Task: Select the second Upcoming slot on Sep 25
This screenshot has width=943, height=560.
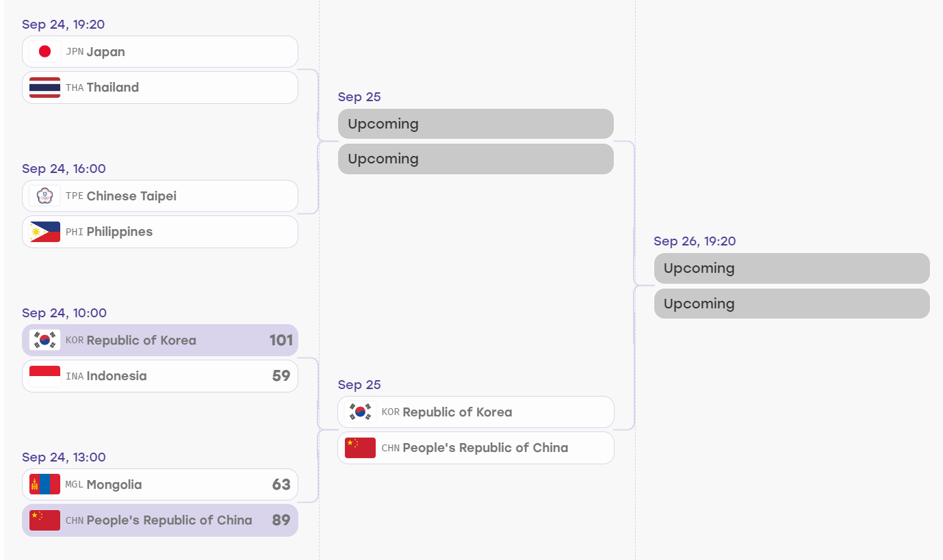Action: [x=476, y=159]
